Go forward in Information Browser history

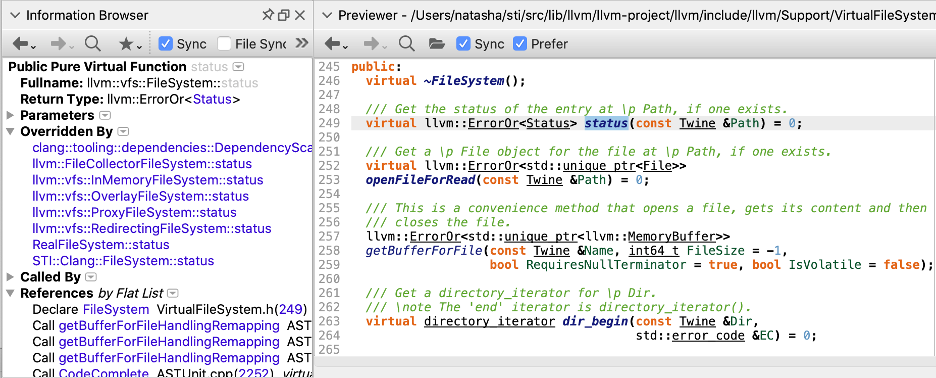click(61, 44)
